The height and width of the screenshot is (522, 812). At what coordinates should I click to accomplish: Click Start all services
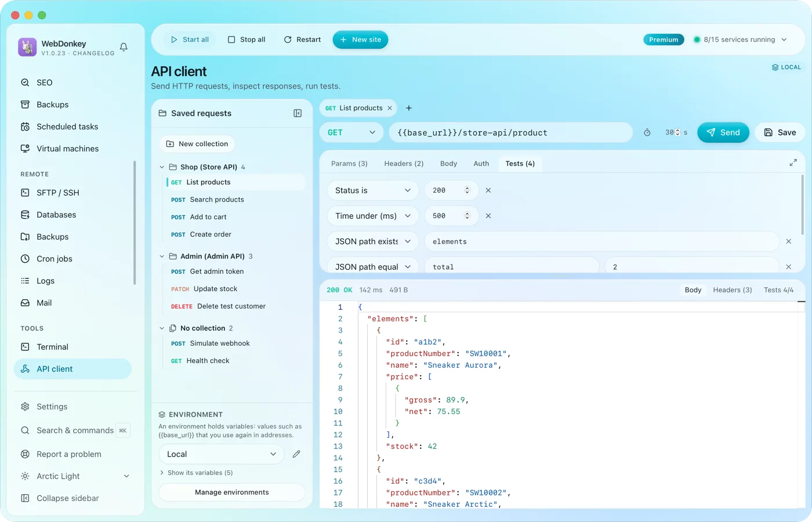(190, 39)
